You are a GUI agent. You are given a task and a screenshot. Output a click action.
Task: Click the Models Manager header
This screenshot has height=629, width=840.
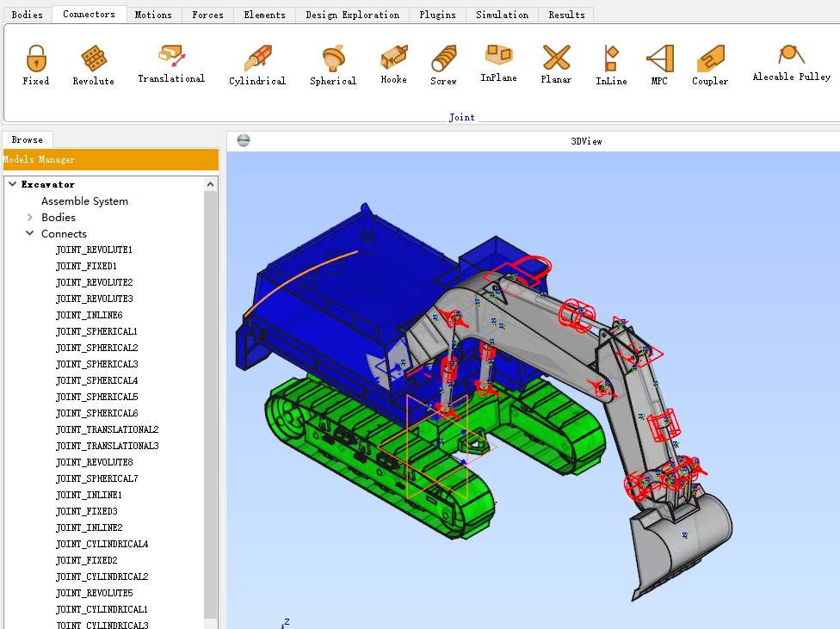[x=111, y=159]
